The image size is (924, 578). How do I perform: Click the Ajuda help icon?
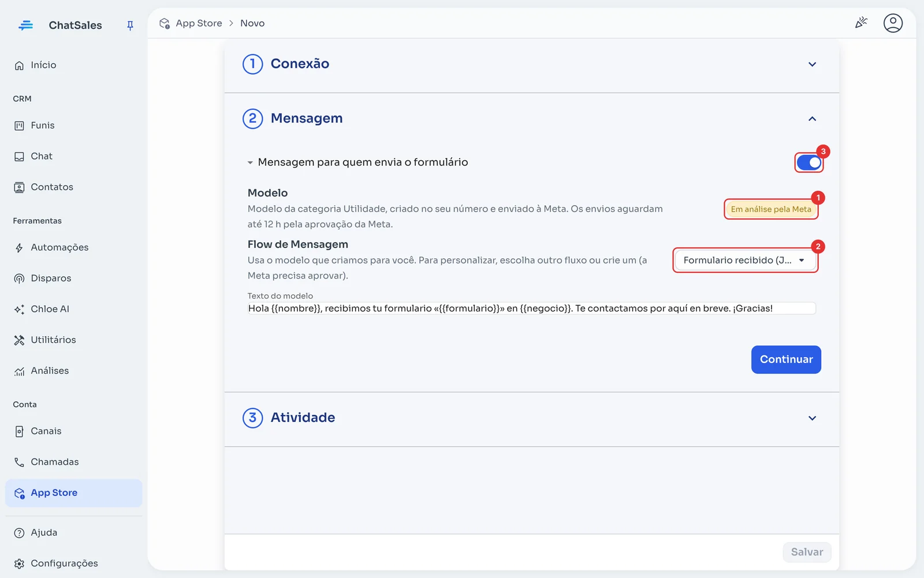(19, 533)
